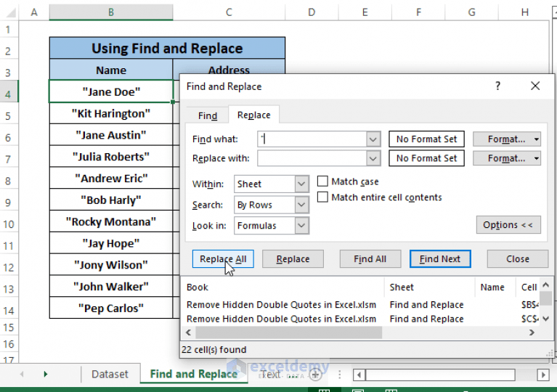Viewport: 557px width, 392px height.
Task: Select cell "Pep Carlos"
Action: (111, 308)
